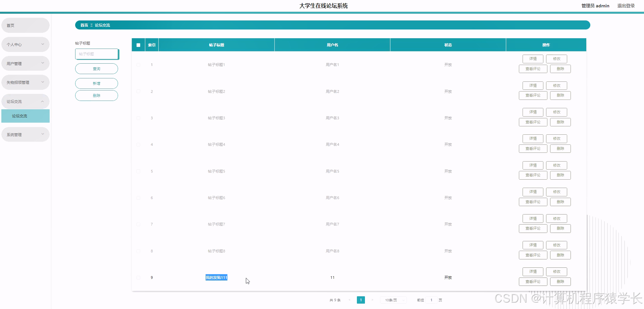Click the 用户名8 cell

[x=332, y=251]
